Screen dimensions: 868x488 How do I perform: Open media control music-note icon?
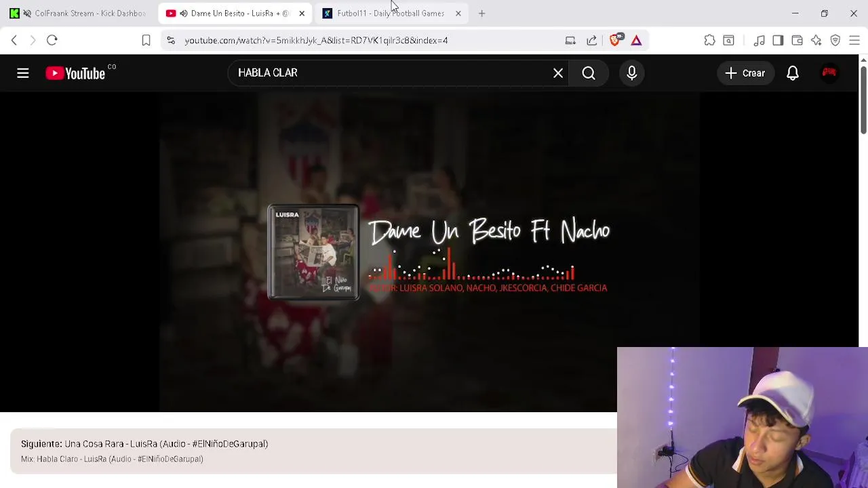(759, 41)
